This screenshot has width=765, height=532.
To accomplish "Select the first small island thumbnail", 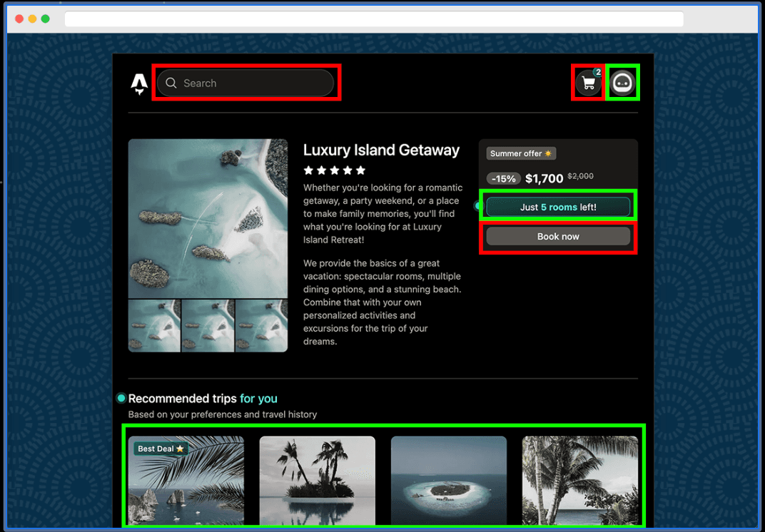I will click(x=154, y=326).
